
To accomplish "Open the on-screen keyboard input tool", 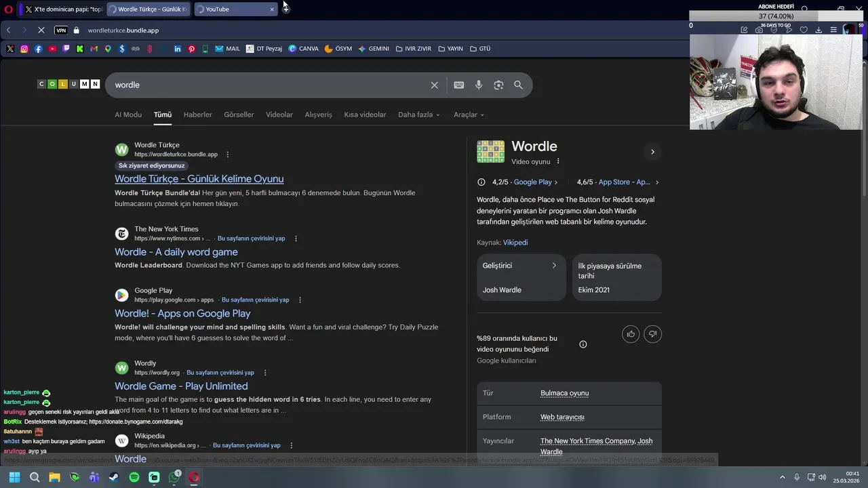I will tap(459, 85).
